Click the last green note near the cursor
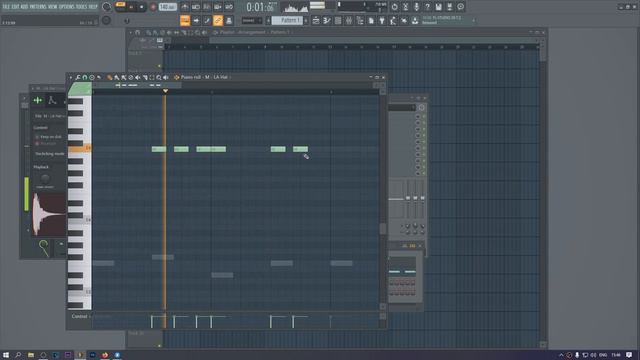This screenshot has height=360, width=640. click(x=300, y=149)
